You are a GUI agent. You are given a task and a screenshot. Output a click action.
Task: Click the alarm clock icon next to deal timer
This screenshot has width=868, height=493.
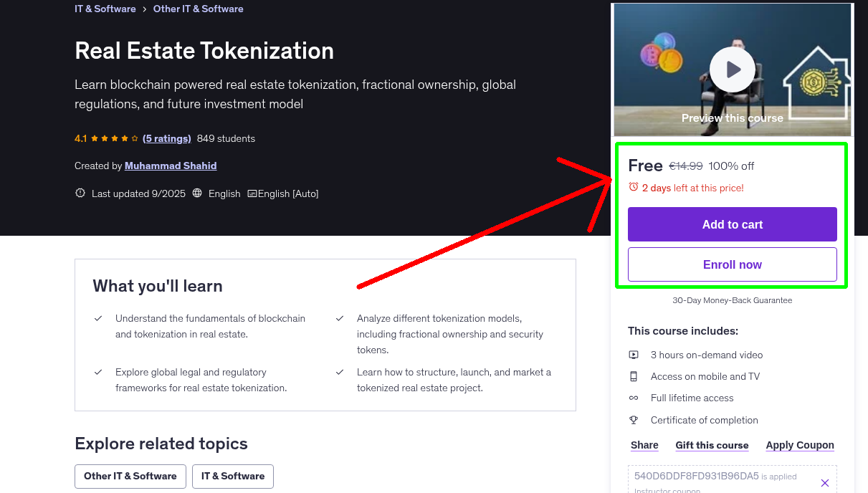[x=634, y=186]
